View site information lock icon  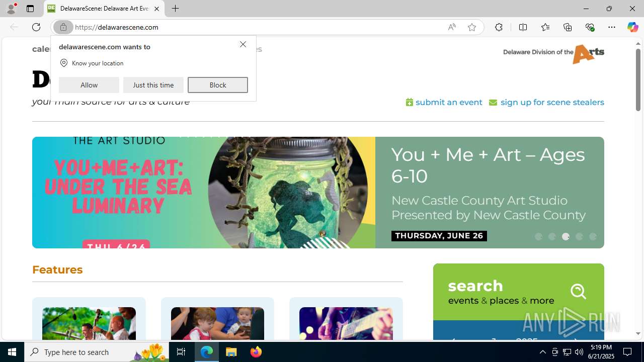coord(63,27)
